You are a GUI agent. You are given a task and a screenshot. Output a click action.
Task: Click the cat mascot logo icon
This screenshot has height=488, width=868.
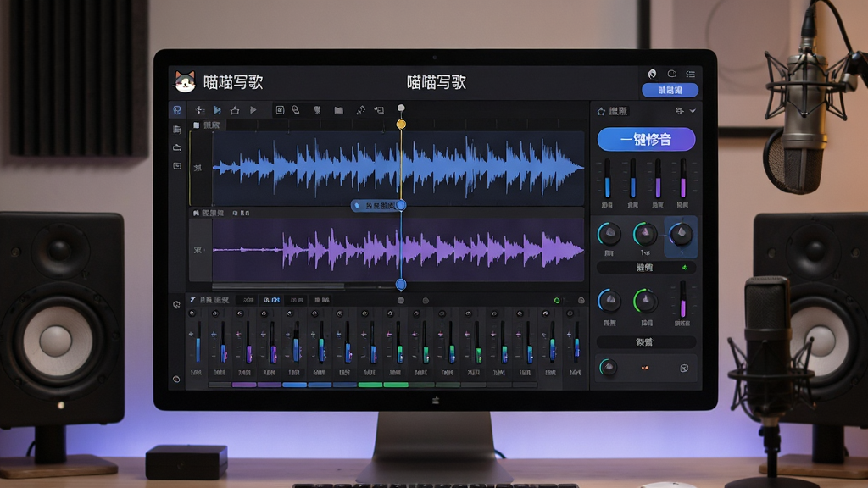pos(185,82)
